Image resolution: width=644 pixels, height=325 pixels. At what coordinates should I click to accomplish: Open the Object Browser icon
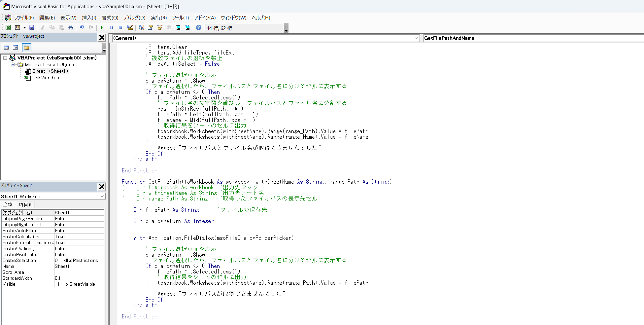(x=159, y=28)
